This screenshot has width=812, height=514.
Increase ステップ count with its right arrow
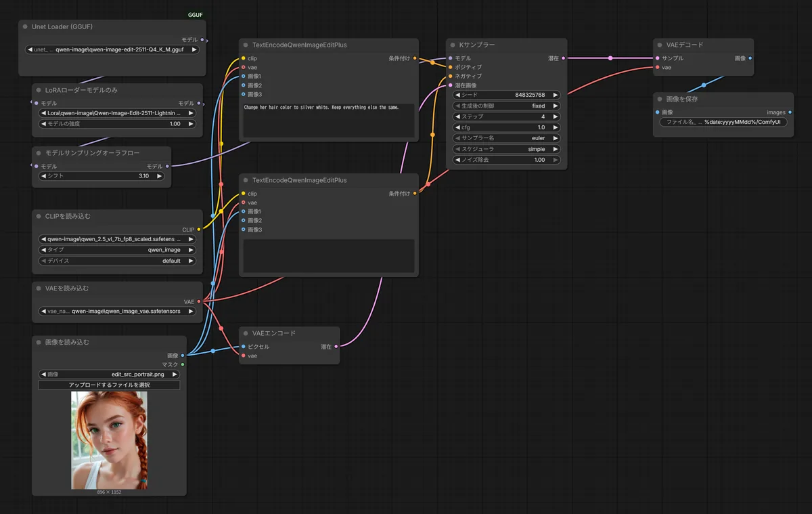tap(556, 116)
